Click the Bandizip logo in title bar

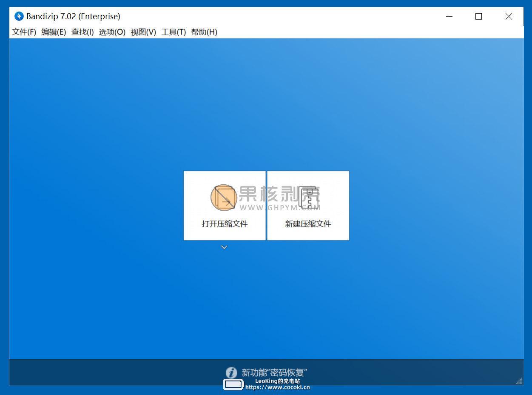[19, 16]
